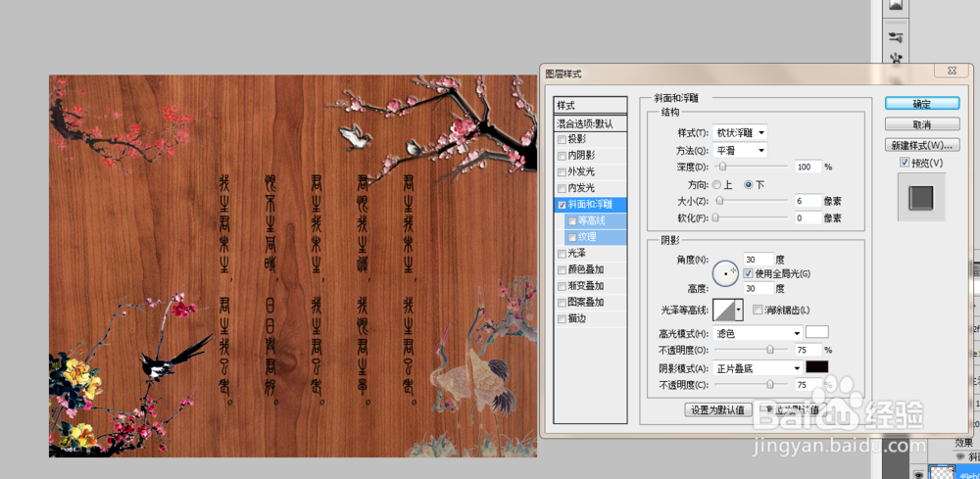Uncheck 预览 checkbox
980x479 pixels.
(x=905, y=163)
